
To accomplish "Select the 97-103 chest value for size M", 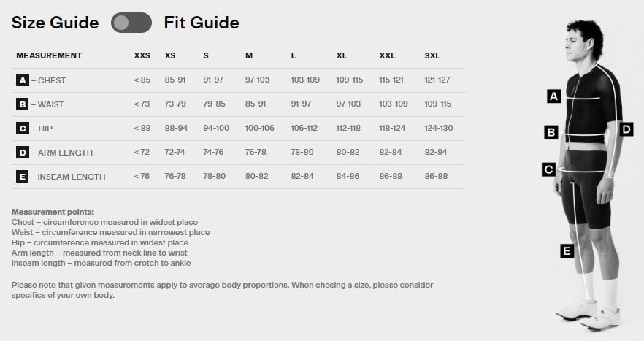I will click(x=258, y=80).
